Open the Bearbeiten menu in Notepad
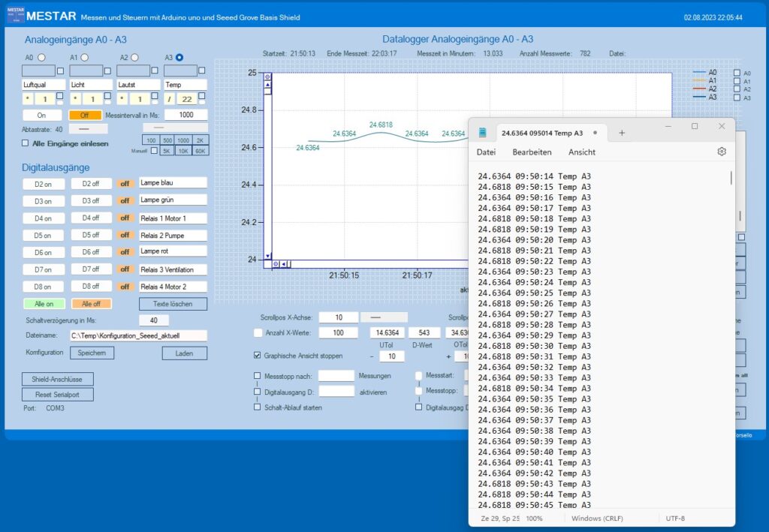Screen dimensions: 769x532 coord(532,152)
